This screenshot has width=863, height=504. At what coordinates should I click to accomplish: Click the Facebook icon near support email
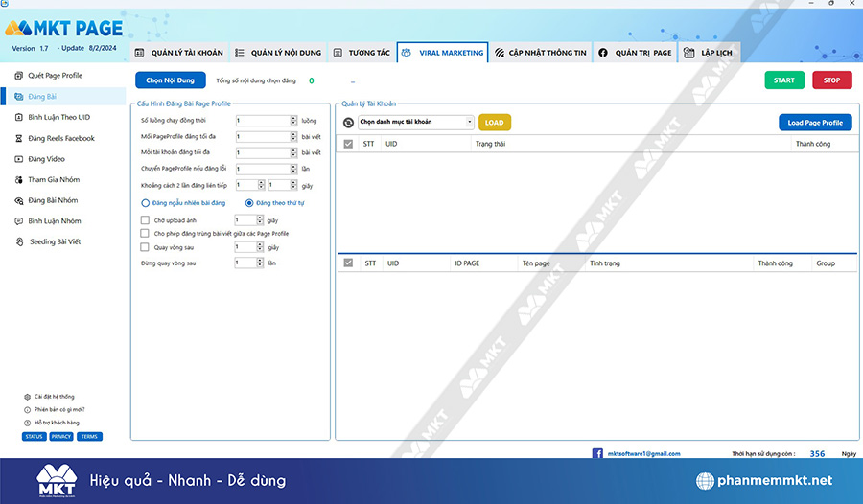[597, 453]
